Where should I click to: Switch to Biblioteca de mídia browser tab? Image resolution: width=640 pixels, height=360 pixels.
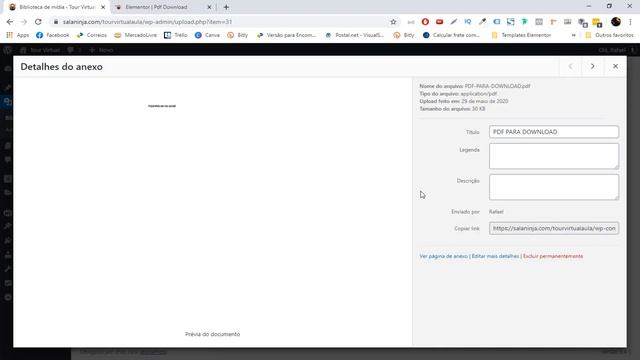point(56,7)
